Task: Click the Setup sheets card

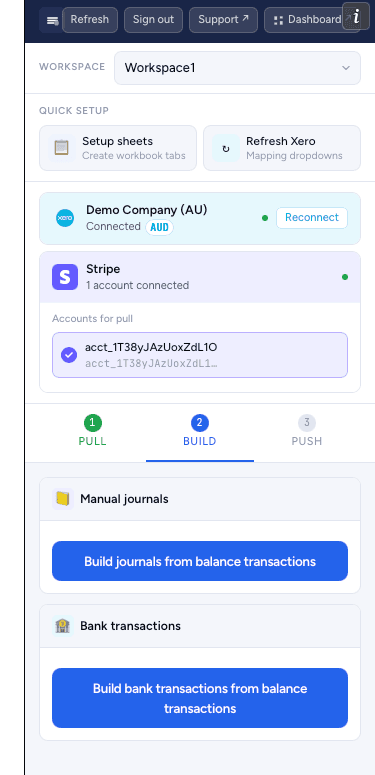Action: (x=118, y=148)
